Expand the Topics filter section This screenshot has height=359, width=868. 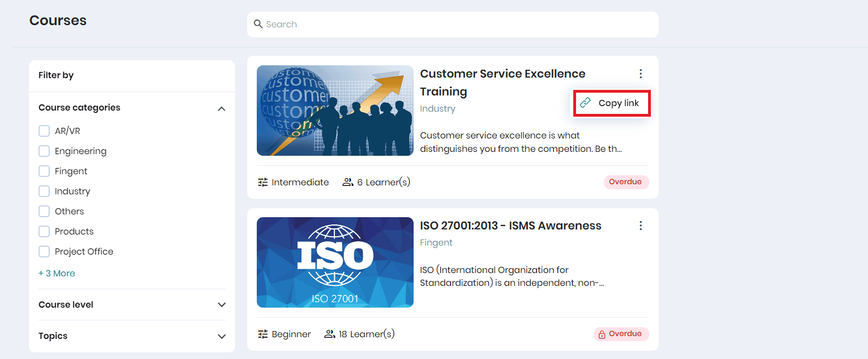(x=222, y=336)
